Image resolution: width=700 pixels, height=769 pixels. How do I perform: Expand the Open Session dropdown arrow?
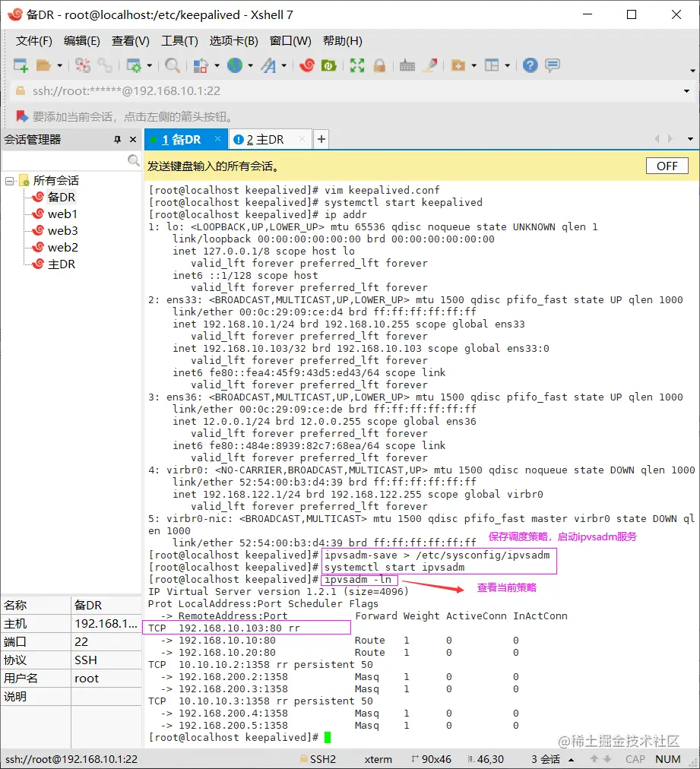[59, 65]
